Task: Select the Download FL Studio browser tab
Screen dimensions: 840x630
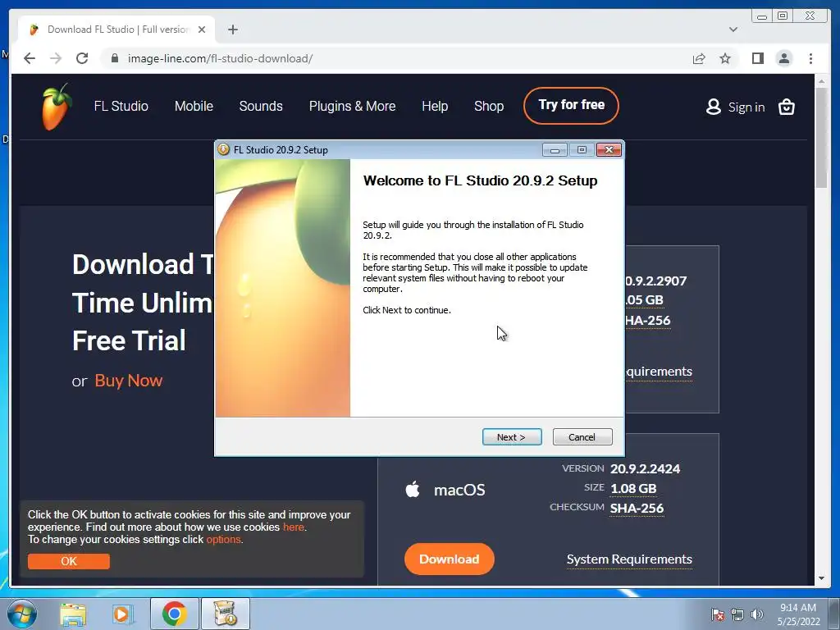Action: [x=117, y=30]
